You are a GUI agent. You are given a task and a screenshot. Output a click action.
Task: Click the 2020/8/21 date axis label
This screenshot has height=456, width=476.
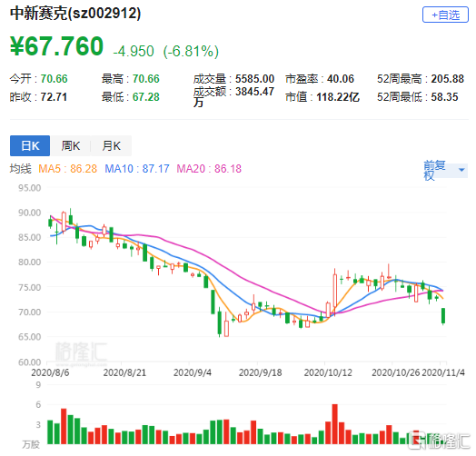[x=124, y=372]
